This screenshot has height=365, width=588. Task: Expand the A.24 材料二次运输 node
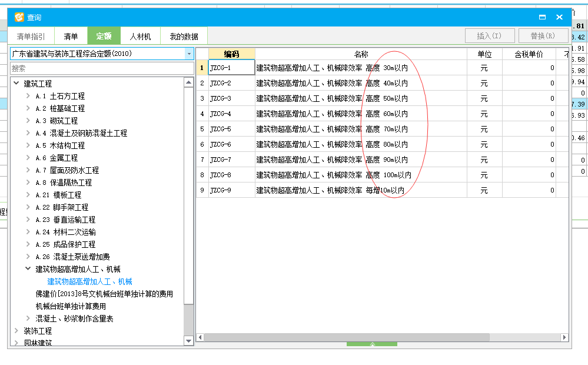click(x=28, y=232)
